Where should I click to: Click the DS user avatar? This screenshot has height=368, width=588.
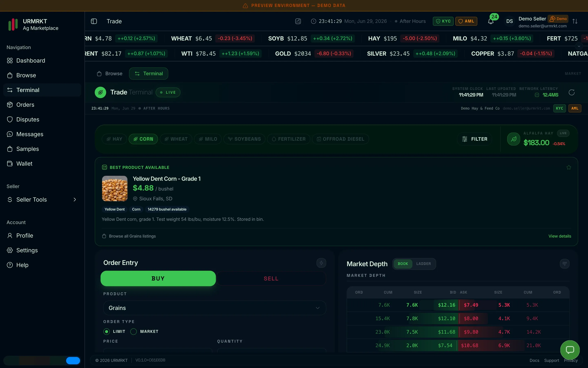510,21
